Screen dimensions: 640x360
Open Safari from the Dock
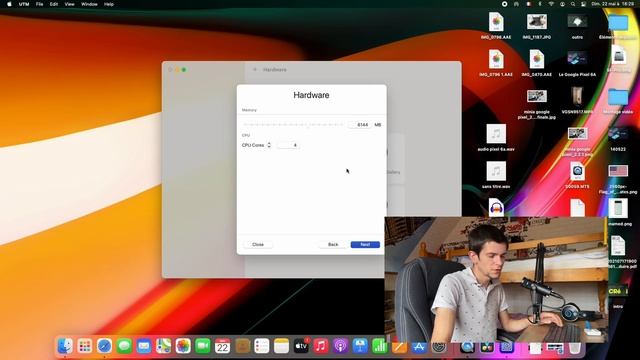[x=104, y=346]
